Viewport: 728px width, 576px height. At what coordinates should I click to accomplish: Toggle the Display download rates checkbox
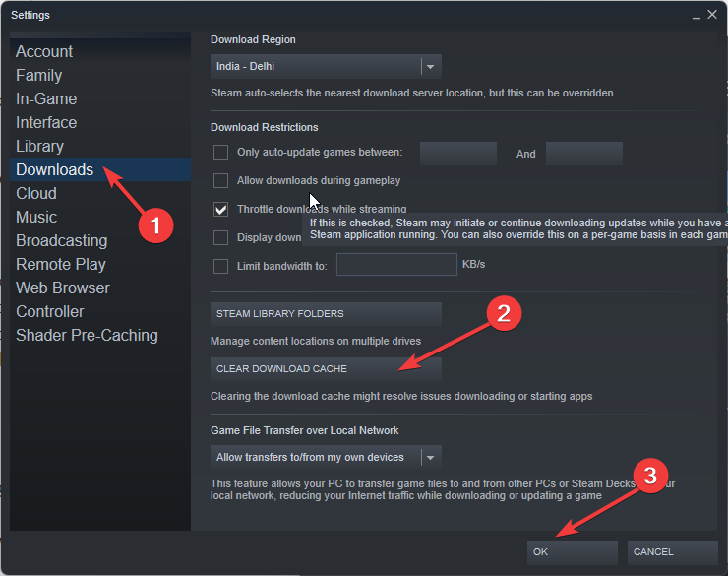[220, 238]
